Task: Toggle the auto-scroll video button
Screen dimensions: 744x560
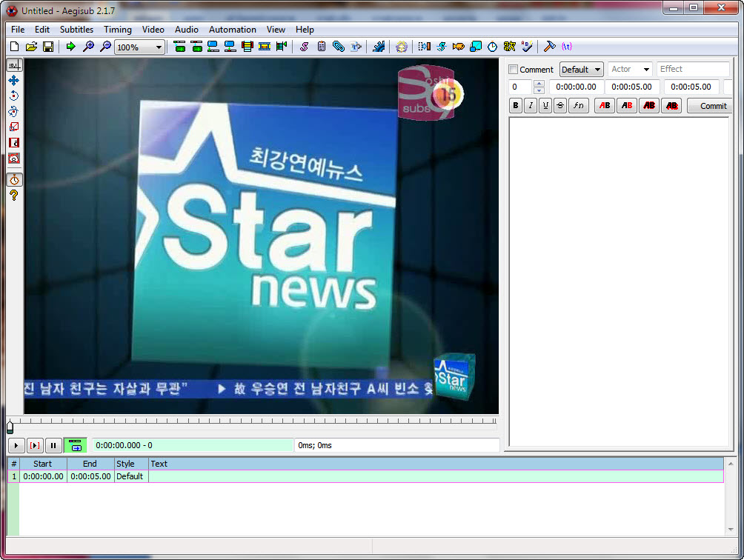Action: click(75, 445)
